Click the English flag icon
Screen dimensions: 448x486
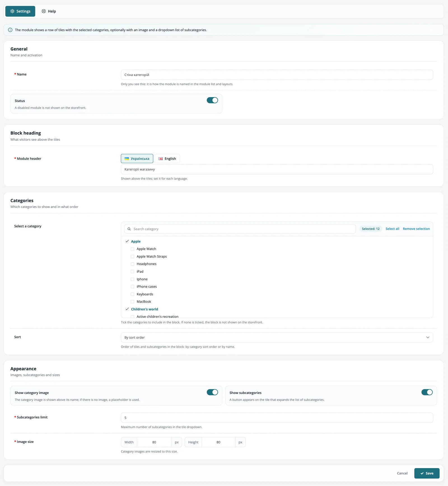[x=161, y=159]
